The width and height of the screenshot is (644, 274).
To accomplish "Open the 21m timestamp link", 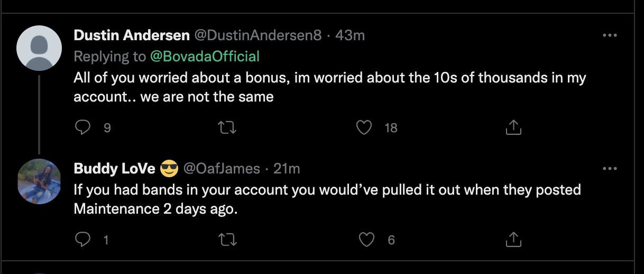I will [287, 169].
